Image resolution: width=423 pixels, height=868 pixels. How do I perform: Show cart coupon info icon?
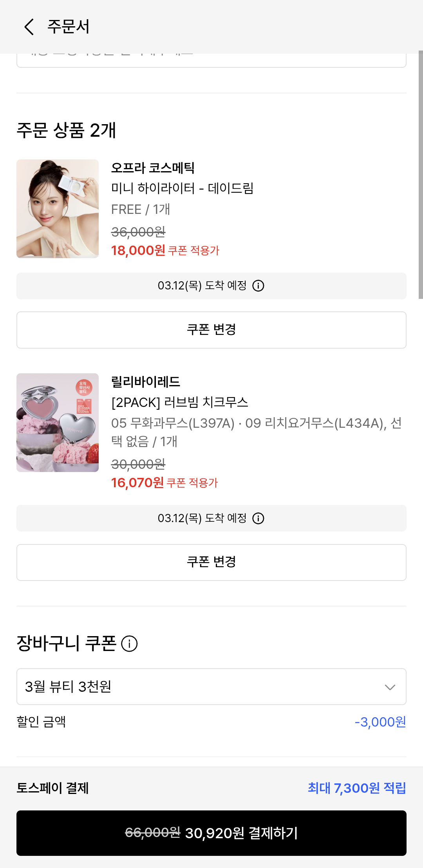tap(129, 644)
